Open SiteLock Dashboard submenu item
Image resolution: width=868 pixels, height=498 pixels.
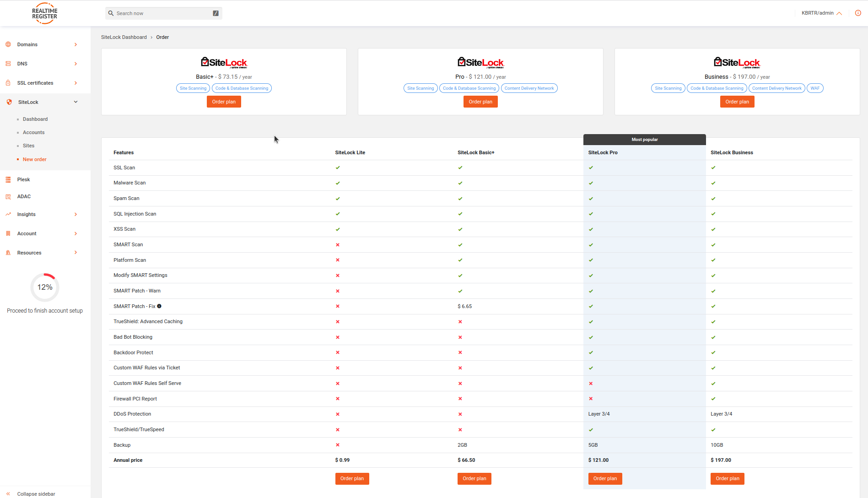(35, 119)
